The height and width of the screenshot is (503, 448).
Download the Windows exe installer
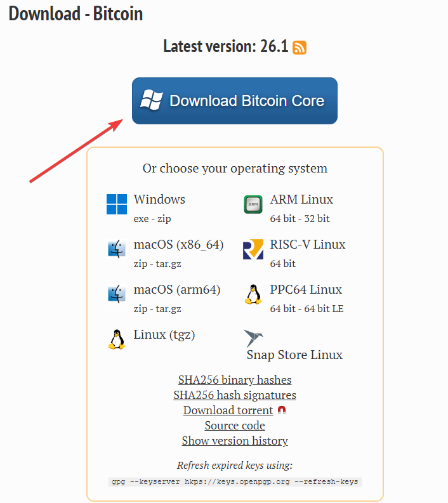tap(142, 219)
